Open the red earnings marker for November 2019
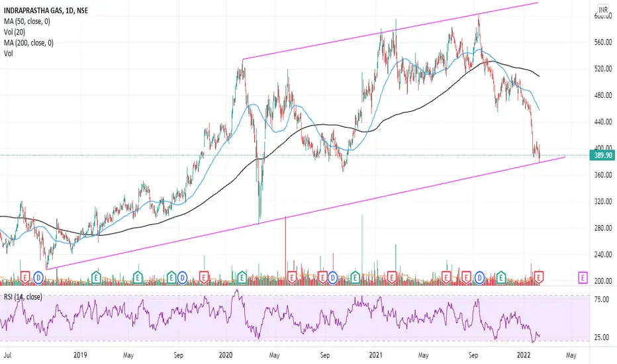 click(x=203, y=278)
